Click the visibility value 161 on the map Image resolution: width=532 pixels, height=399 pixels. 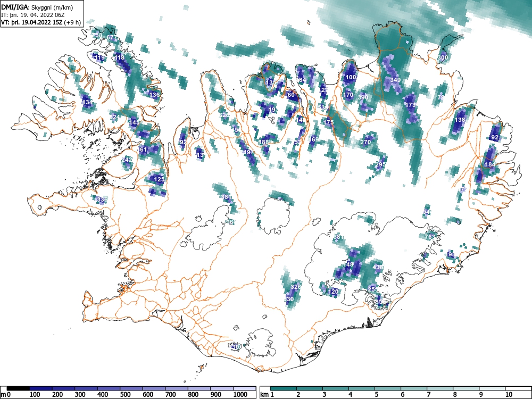click(x=142, y=149)
